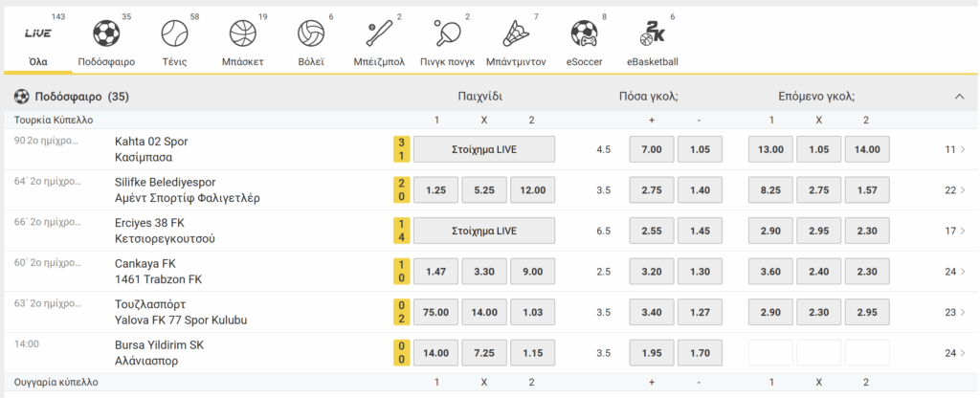Select odds 1.25 for Silifke Belediyespor win
The image size is (980, 398).
(x=435, y=190)
